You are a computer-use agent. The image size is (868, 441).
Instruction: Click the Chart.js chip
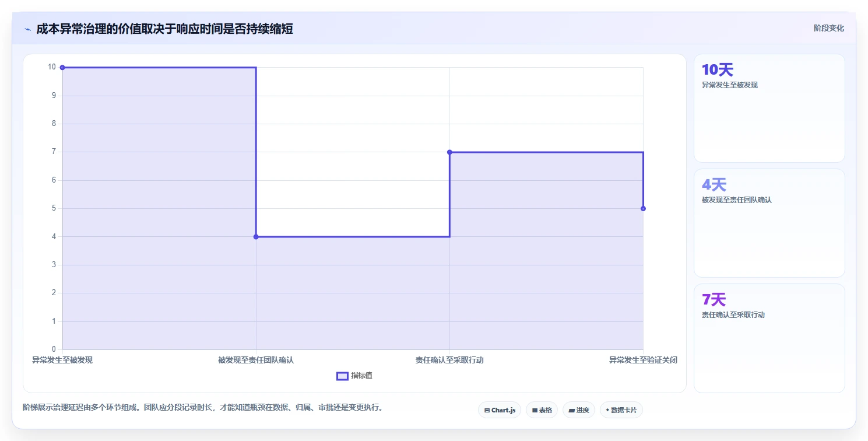[x=500, y=410]
